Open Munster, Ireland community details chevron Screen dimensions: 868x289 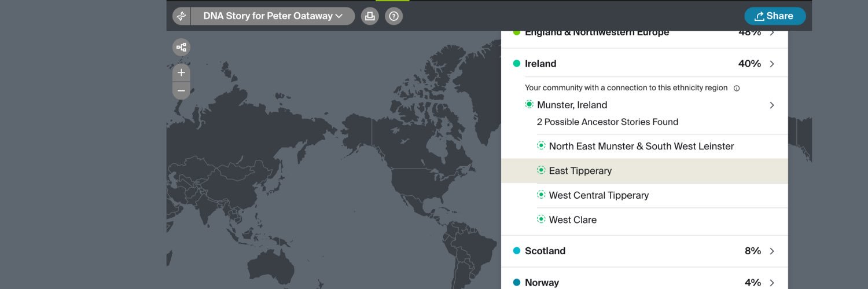(x=772, y=105)
